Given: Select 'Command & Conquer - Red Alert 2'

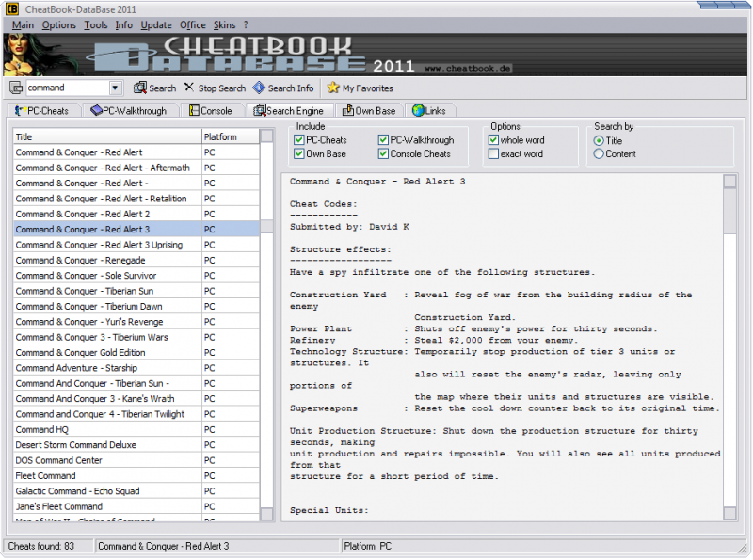Looking at the screenshot, I should coord(136,214).
